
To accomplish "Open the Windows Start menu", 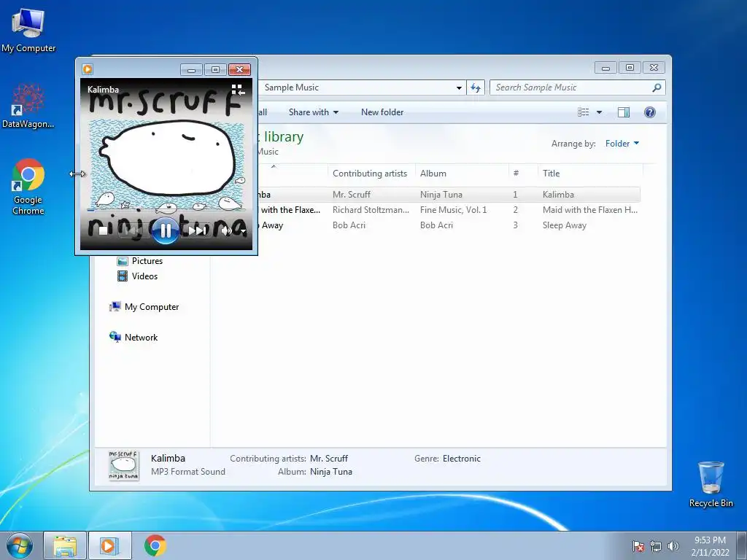I will (x=20, y=545).
